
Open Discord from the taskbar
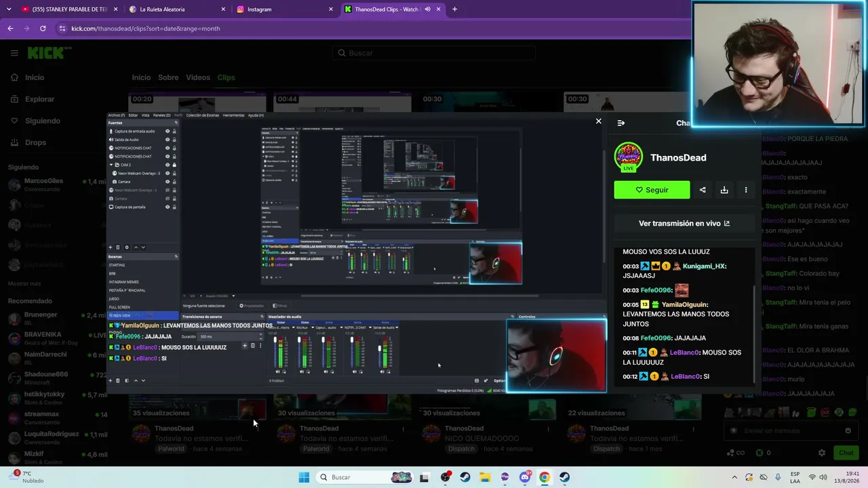pyautogui.click(x=525, y=477)
